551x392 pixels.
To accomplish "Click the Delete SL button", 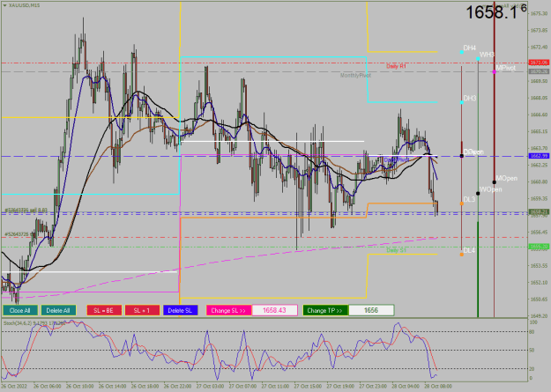I will 180,310.
